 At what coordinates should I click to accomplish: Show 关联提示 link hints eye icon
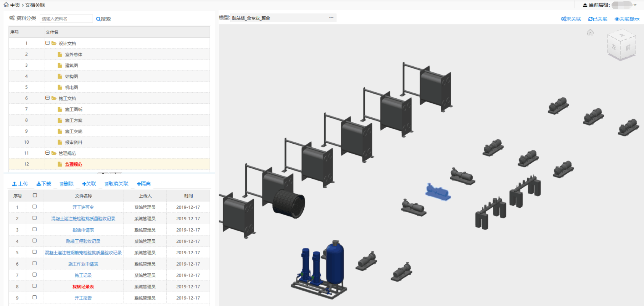point(617,19)
